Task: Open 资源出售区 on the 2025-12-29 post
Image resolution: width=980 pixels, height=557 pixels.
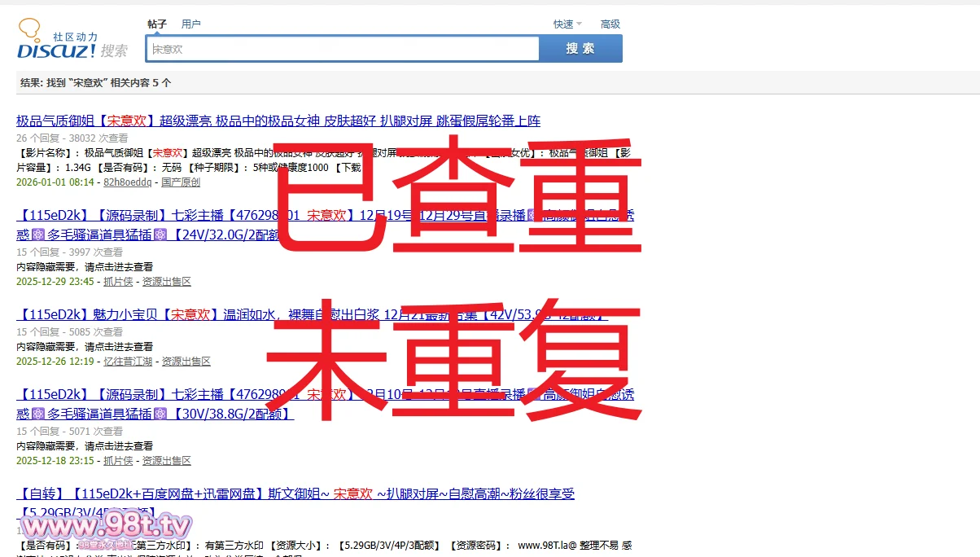Action: (x=167, y=282)
